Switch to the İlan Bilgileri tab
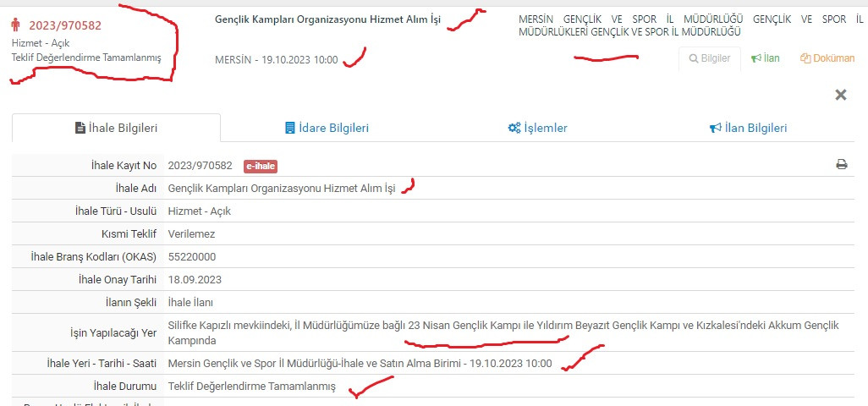The height and width of the screenshot is (406, 868). tap(748, 129)
